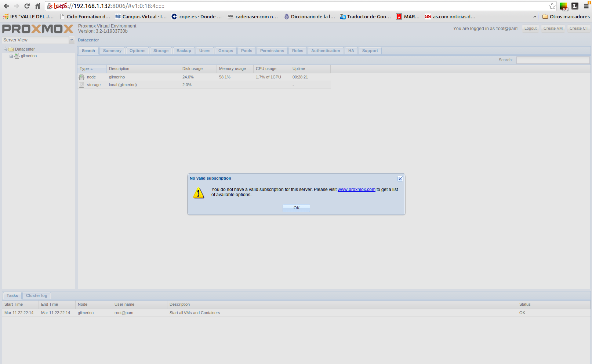Click the Search input field
This screenshot has width=592, height=364.
(552, 60)
